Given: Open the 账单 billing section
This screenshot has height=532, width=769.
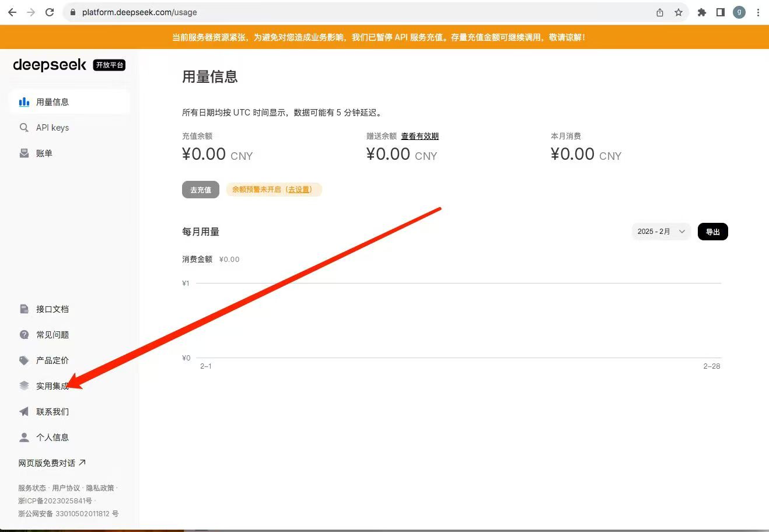Looking at the screenshot, I should point(44,153).
